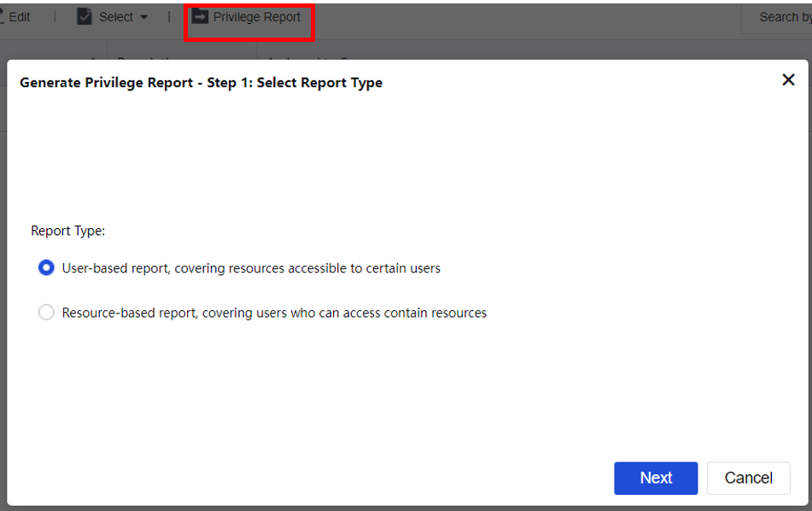The image size is (812, 511).
Task: Click the Assigned to column header
Action: coord(307,57)
